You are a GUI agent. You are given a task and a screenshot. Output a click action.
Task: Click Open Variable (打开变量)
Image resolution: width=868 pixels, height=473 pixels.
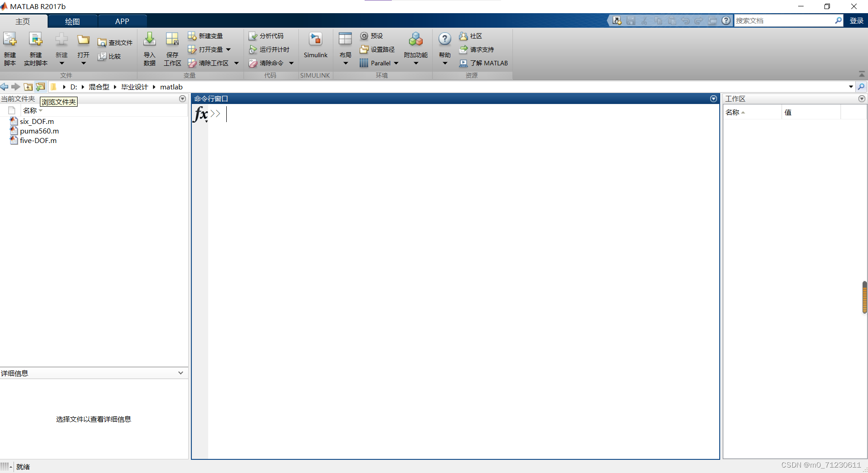pos(205,49)
